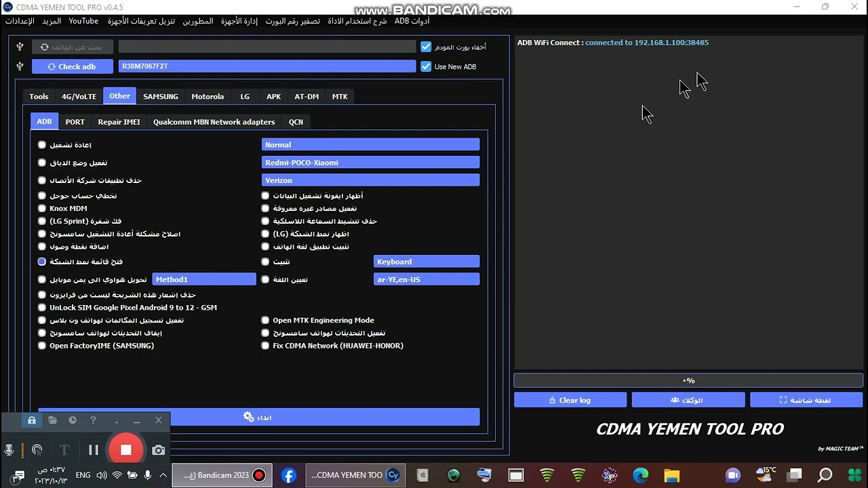The width and height of the screenshot is (868, 488).
Task: Take a screenshot with Bandicam camera icon
Action: tap(158, 450)
